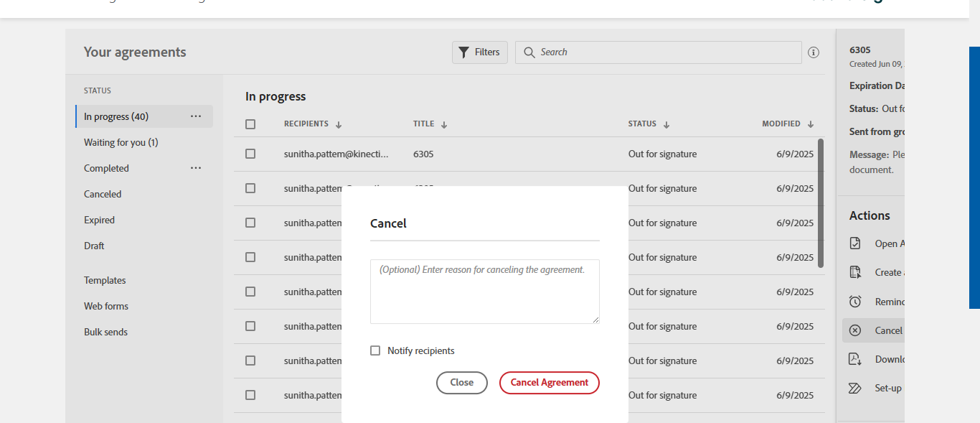Open the Templates section
Viewport: 980px width, 423px height.
click(105, 280)
